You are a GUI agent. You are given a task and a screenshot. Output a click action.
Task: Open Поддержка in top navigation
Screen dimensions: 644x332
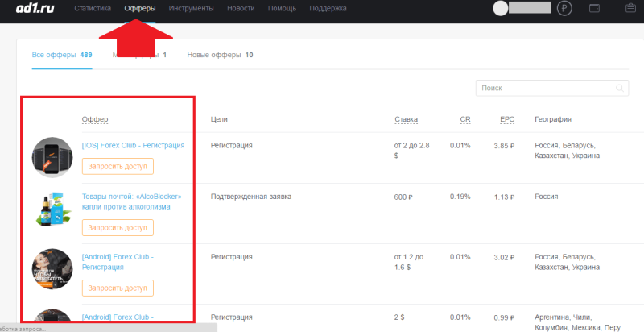(328, 8)
